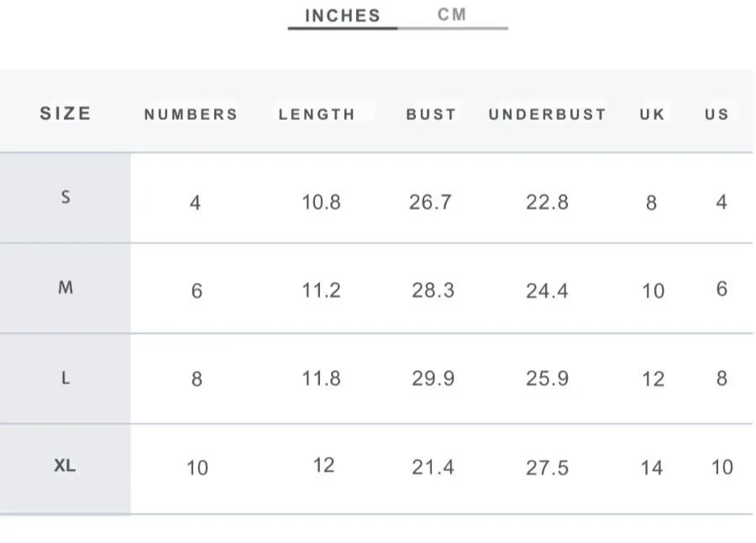Click underbust value 25.9 in L row
The height and width of the screenshot is (543, 756).
pos(547,379)
